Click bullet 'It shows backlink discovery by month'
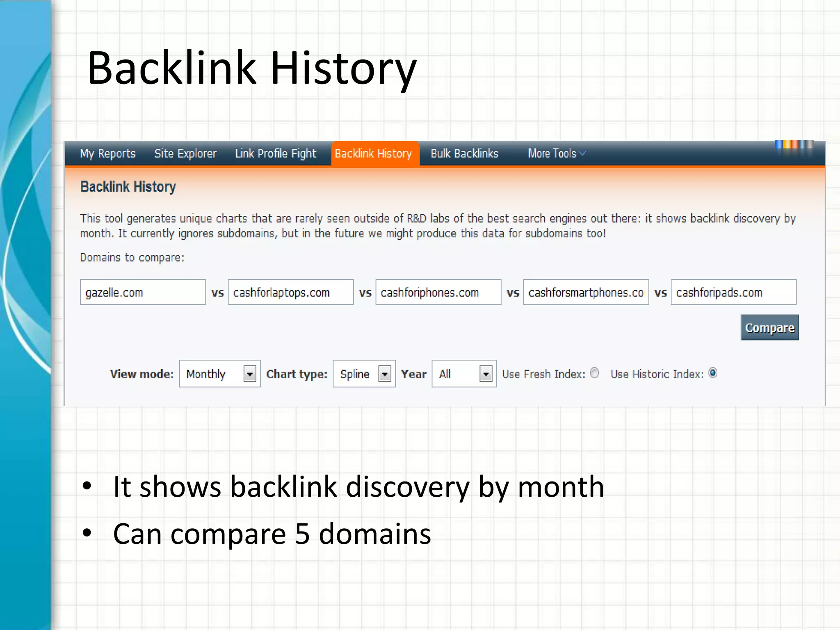Screen dimensions: 840x630 [358, 487]
